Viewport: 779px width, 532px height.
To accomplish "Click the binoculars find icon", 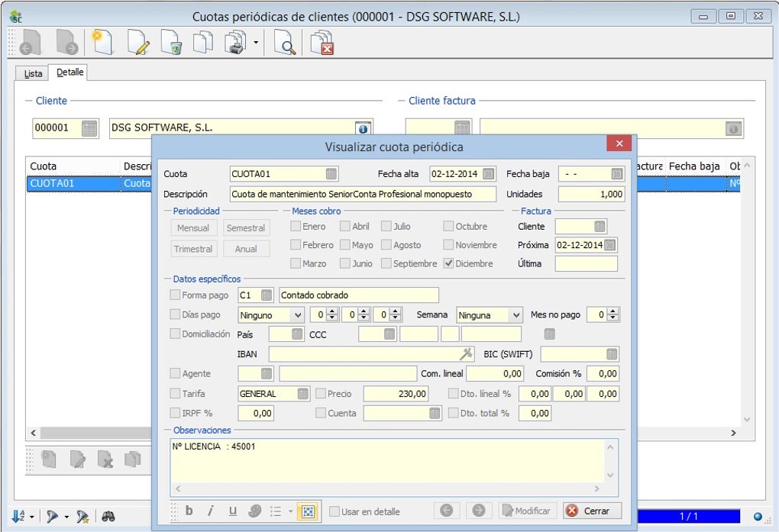I will pos(108,517).
